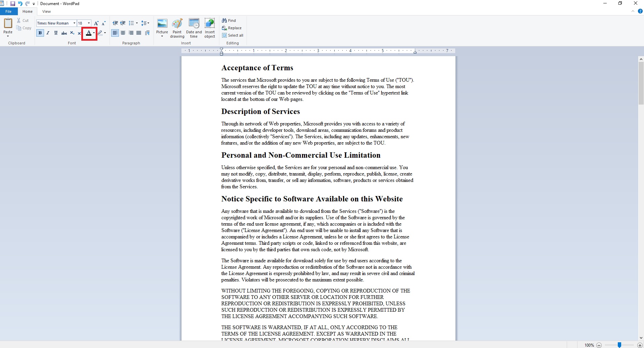
Task: Increase paragraph indent
Action: (123, 23)
